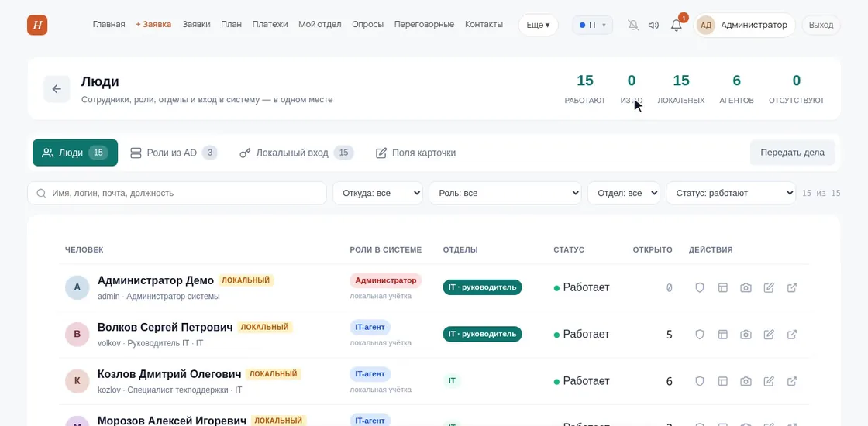This screenshot has width=868, height=426.
Task: Open the Платежи menu item
Action: pos(270,25)
